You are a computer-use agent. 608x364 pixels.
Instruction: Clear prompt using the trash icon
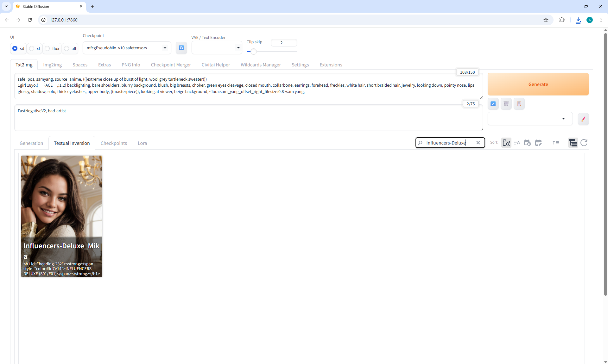coord(506,104)
